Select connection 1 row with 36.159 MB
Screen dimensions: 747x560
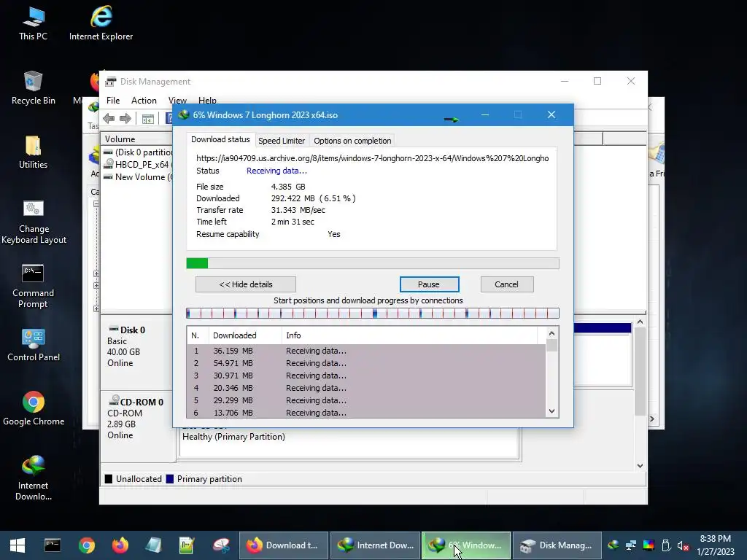[x=366, y=351]
